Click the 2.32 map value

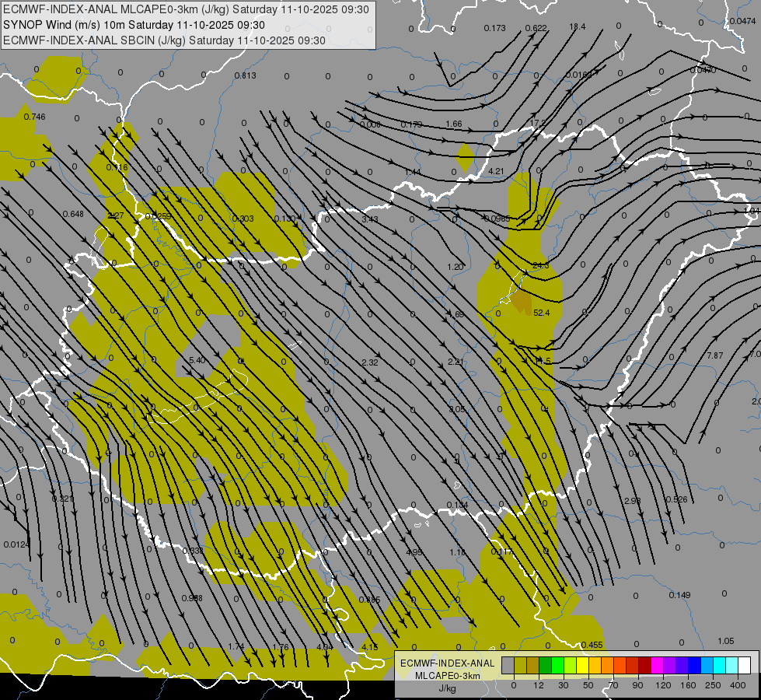(x=370, y=362)
